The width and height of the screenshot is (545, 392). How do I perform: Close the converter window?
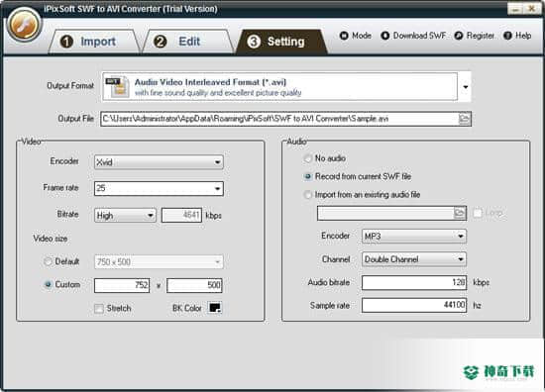tap(532, 9)
